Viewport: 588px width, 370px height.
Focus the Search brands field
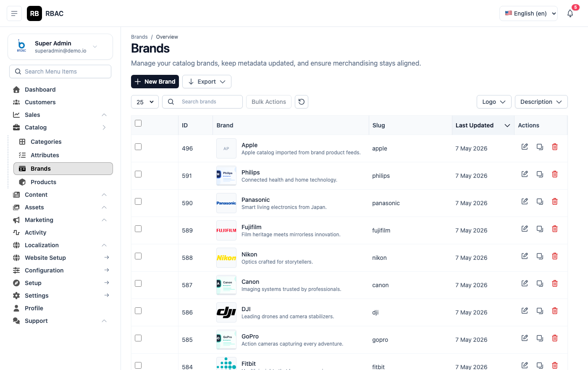click(202, 102)
